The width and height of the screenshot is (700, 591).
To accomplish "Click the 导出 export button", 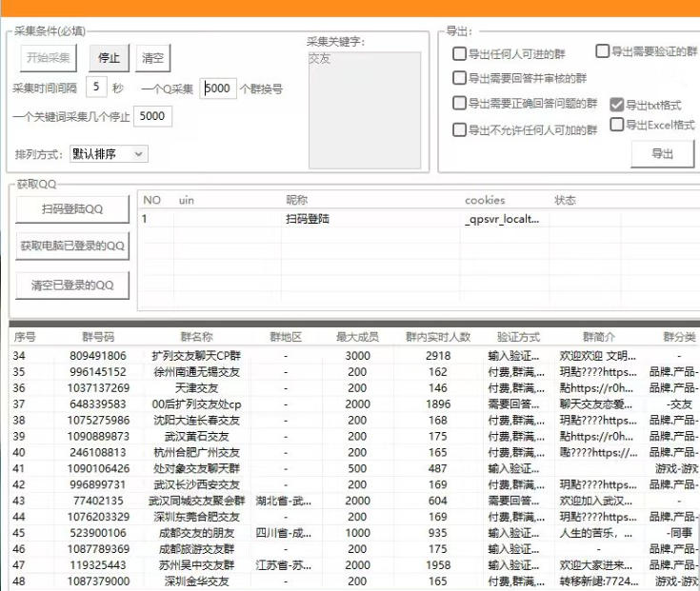I will click(x=663, y=154).
